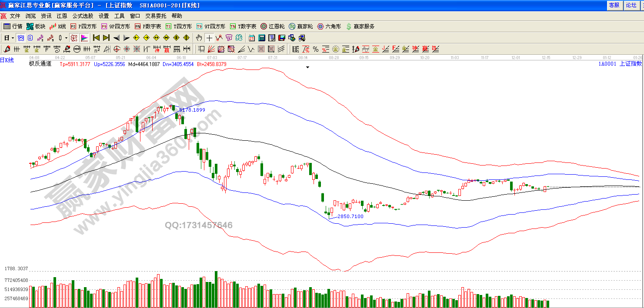Click the 客服 button in title bar
644x308 pixels.
click(x=614, y=5)
